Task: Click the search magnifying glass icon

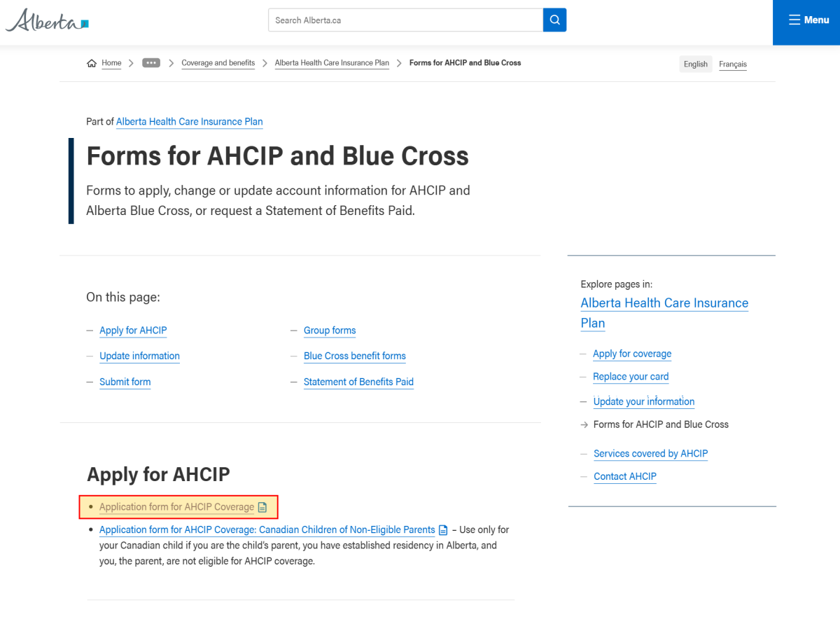Action: [554, 20]
